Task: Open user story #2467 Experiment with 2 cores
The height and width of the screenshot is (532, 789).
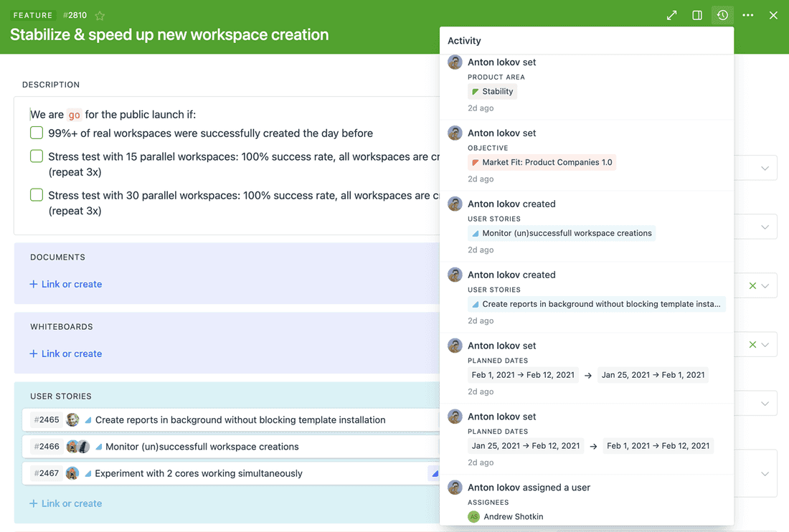Action: 199,473
